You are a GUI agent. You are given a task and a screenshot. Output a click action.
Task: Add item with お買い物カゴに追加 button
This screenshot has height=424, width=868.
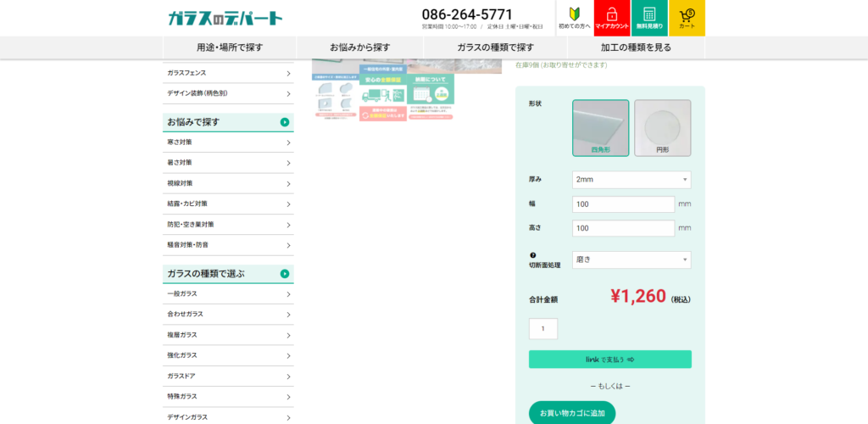click(x=571, y=412)
